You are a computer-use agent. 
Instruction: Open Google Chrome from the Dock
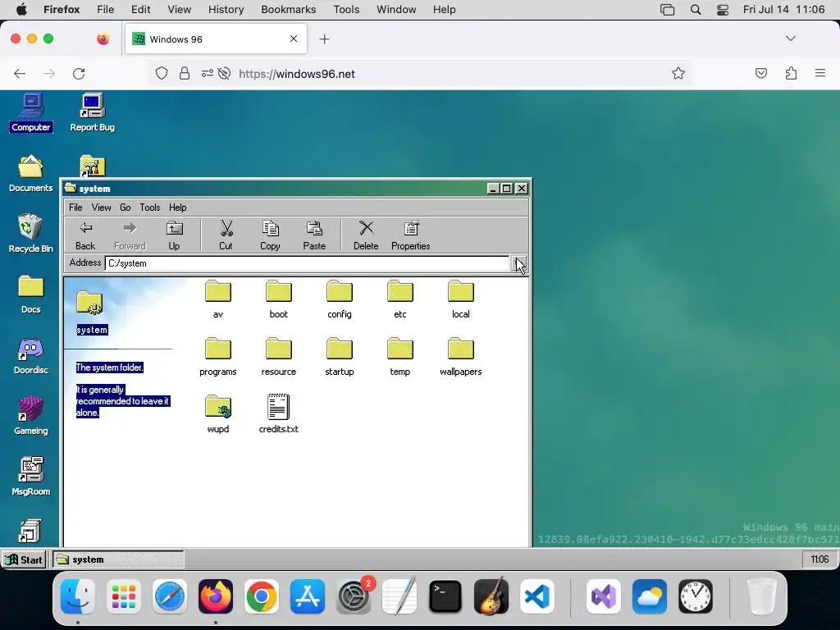click(x=262, y=596)
